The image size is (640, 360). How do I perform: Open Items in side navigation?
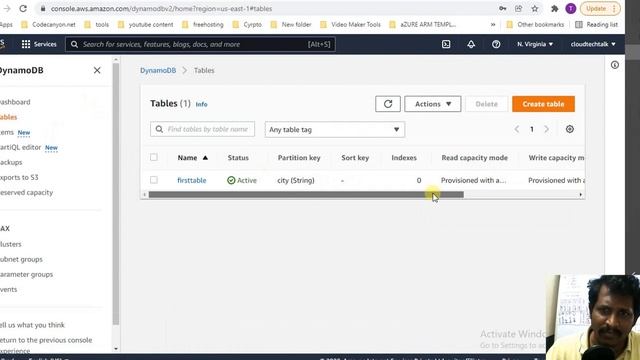pyautogui.click(x=7, y=132)
